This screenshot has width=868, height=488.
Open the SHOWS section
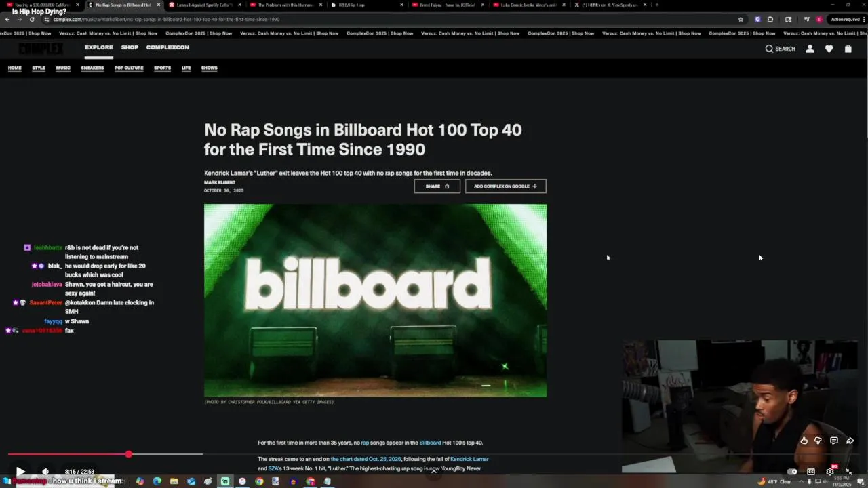[x=209, y=68]
